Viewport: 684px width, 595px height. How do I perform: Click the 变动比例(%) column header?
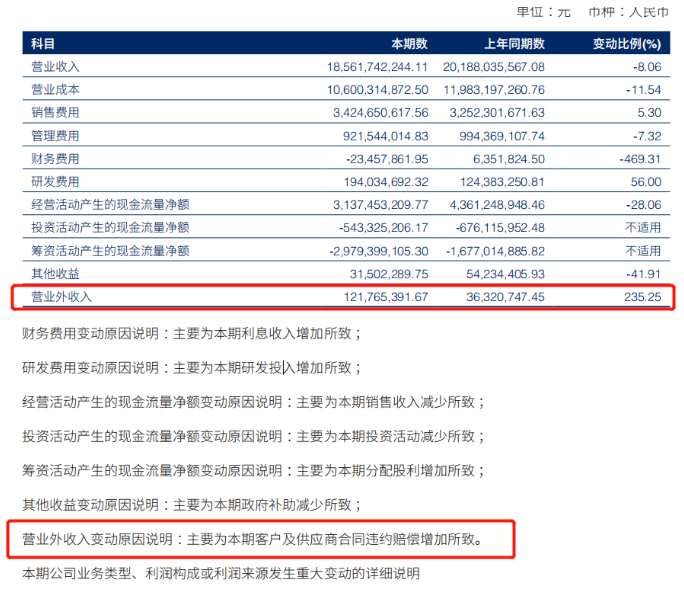pyautogui.click(x=627, y=44)
